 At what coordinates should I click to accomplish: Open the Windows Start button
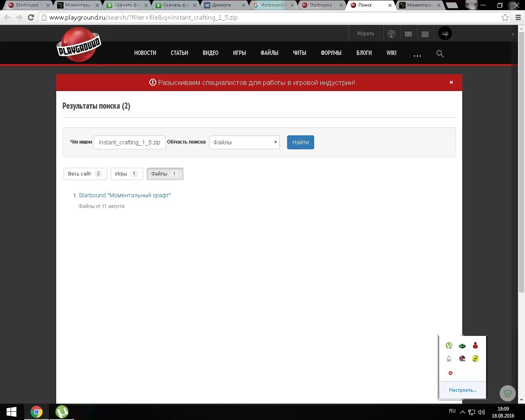[11, 412]
